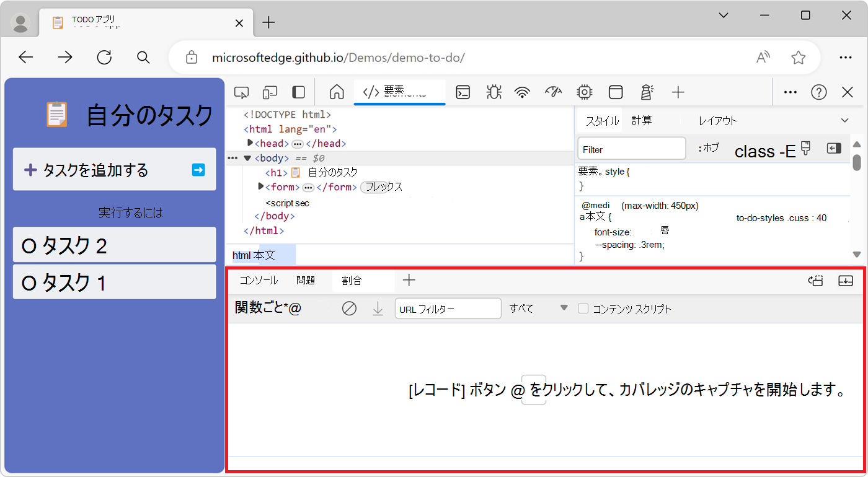Toggle device emulation mode
868x477 pixels.
pyautogui.click(x=270, y=92)
